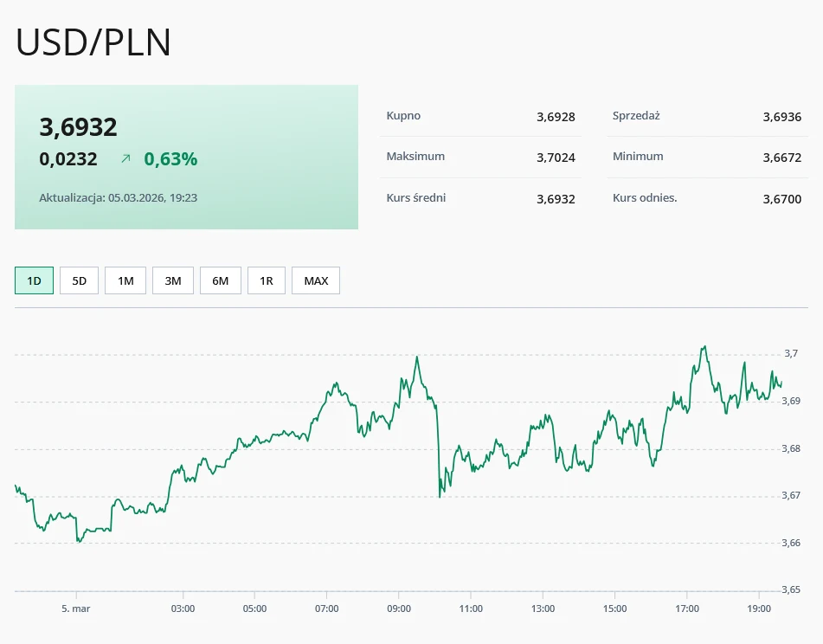Viewport: 823px width, 644px height.
Task: Select the 3M timeframe
Action: click(172, 280)
